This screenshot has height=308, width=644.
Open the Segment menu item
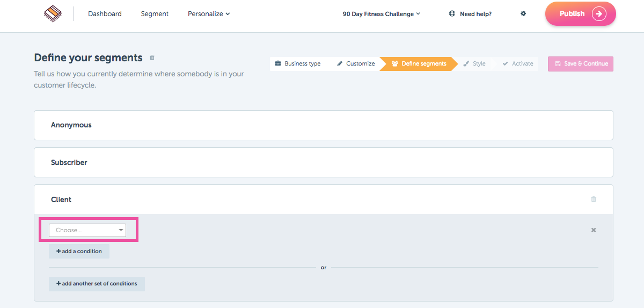[155, 14]
